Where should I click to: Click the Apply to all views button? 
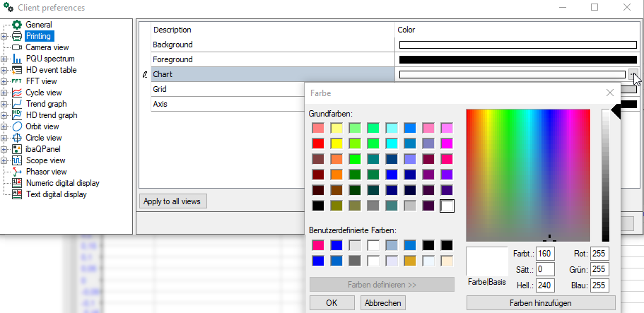pyautogui.click(x=173, y=201)
